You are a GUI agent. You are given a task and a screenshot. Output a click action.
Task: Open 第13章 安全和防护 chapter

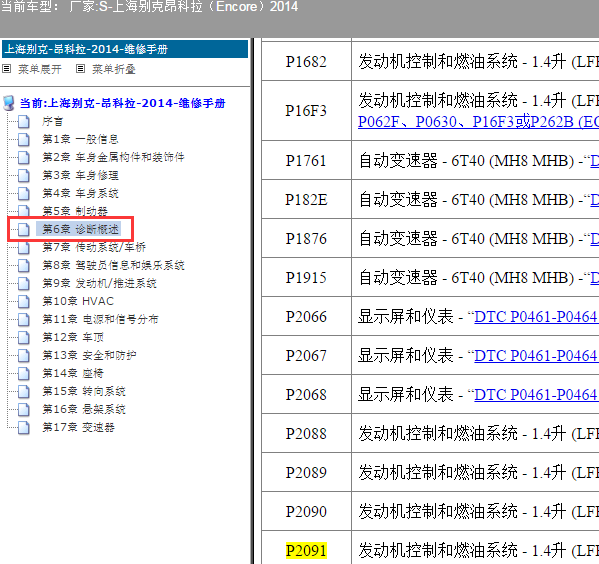tap(89, 355)
